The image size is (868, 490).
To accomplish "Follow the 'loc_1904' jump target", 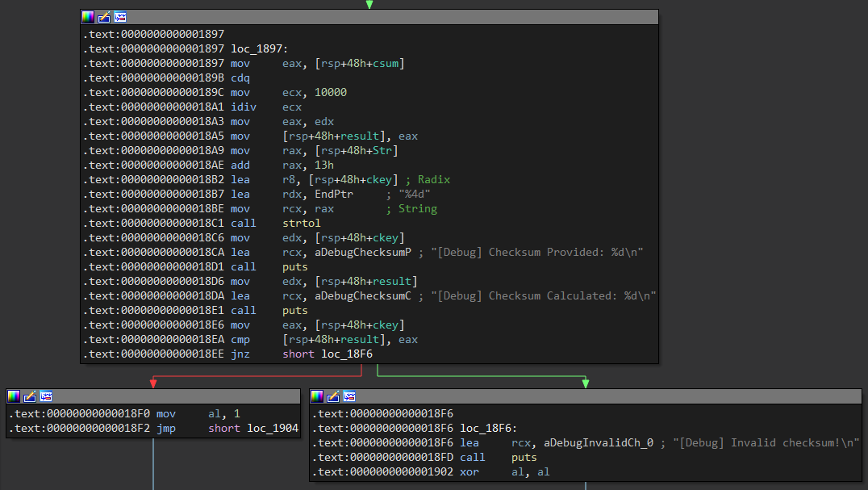I will coord(273,428).
